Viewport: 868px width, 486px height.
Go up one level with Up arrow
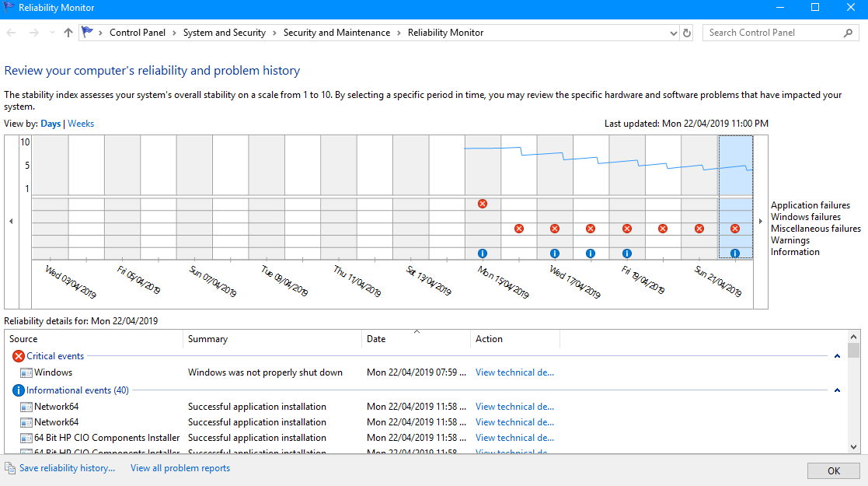[x=68, y=33]
